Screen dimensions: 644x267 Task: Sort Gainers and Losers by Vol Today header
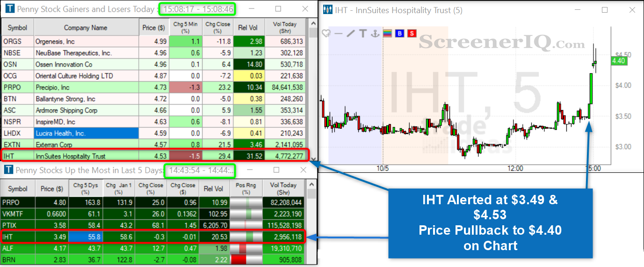pyautogui.click(x=284, y=28)
